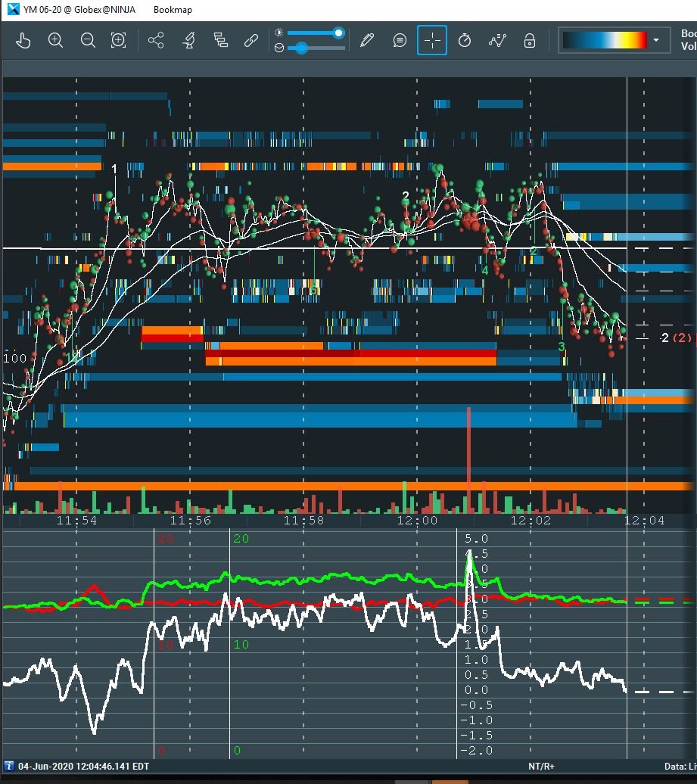This screenshot has height=784, width=697.
Task: Reset zoom with the fit-to-view icon
Action: pos(119,41)
